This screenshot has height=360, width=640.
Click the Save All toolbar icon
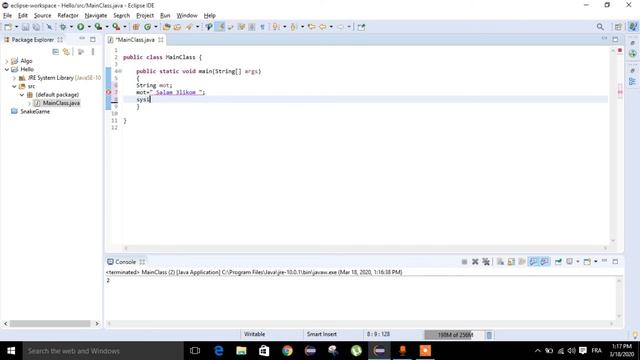click(36, 27)
